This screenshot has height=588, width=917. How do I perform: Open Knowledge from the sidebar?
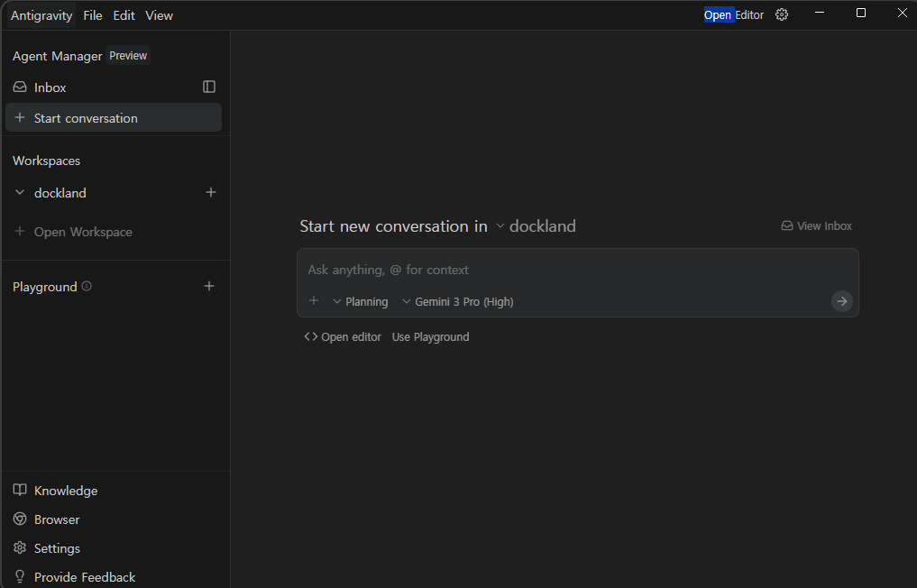[65, 491]
